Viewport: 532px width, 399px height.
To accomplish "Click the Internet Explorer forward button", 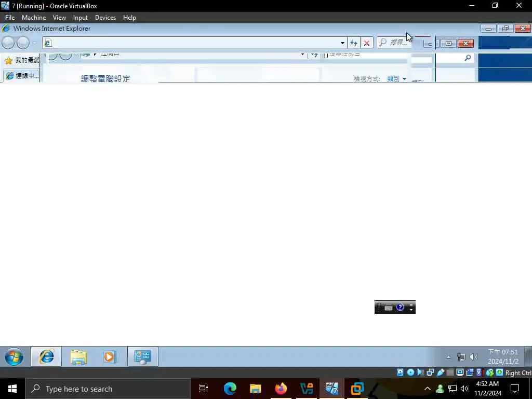I will (x=23, y=43).
